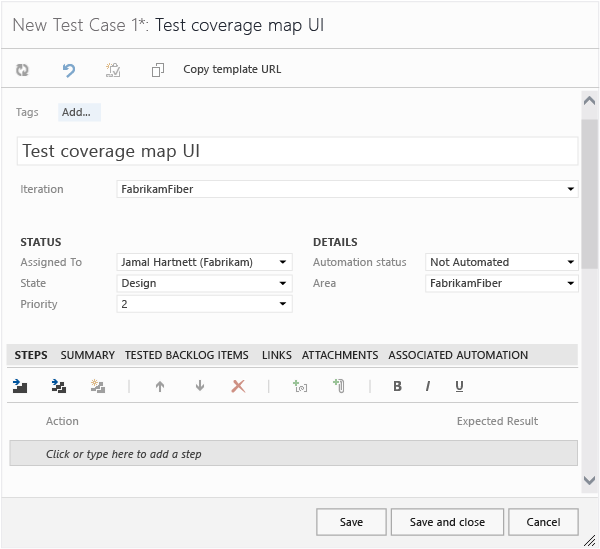
Task: Toggle underline formatting
Action: pyautogui.click(x=459, y=386)
